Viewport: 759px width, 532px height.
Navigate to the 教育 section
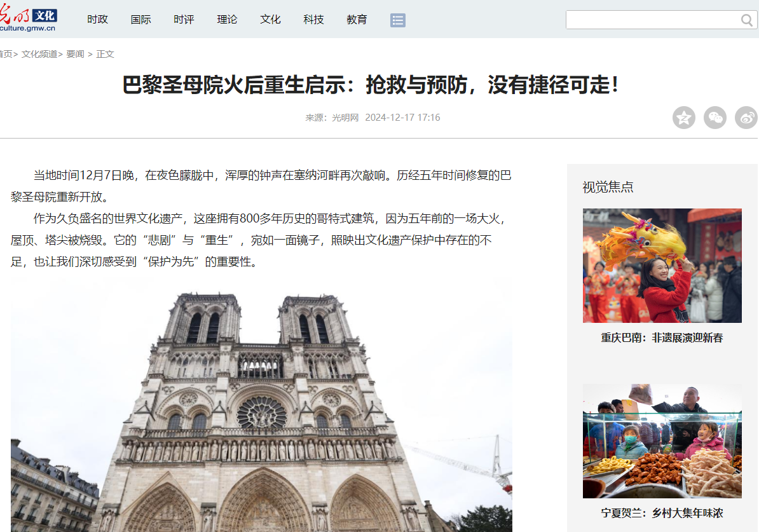point(357,20)
